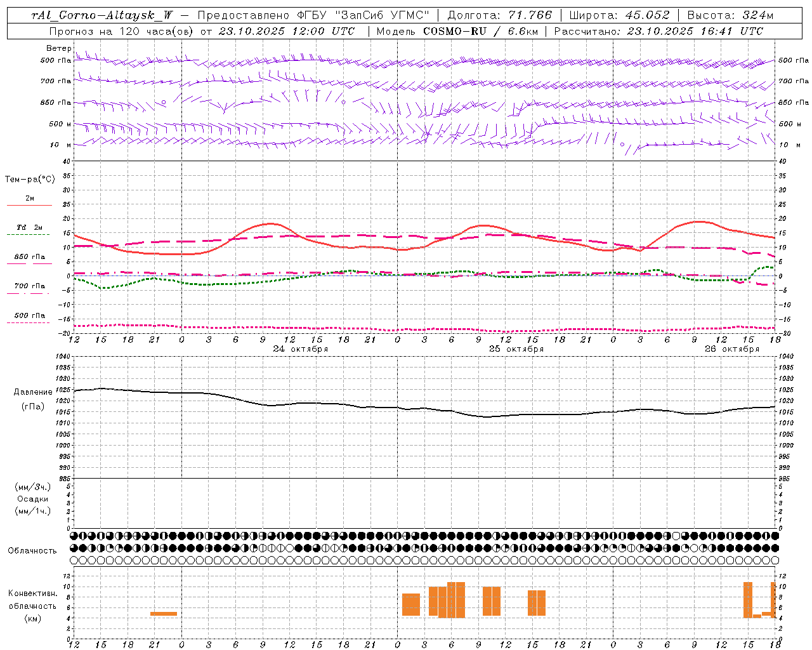Viewport: 812px width, 650px height.
Task: Click the 26 октября date label
Action: [732, 349]
